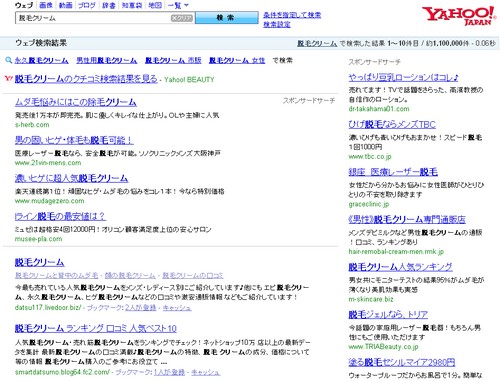
Task: Search related term 脱毛クリーム 市販
Action: [x=173, y=60]
